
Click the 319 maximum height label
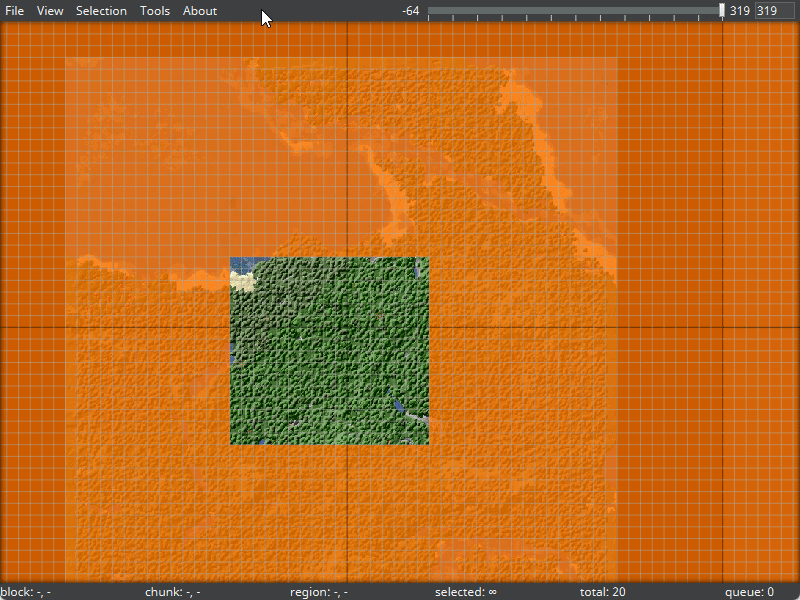739,11
